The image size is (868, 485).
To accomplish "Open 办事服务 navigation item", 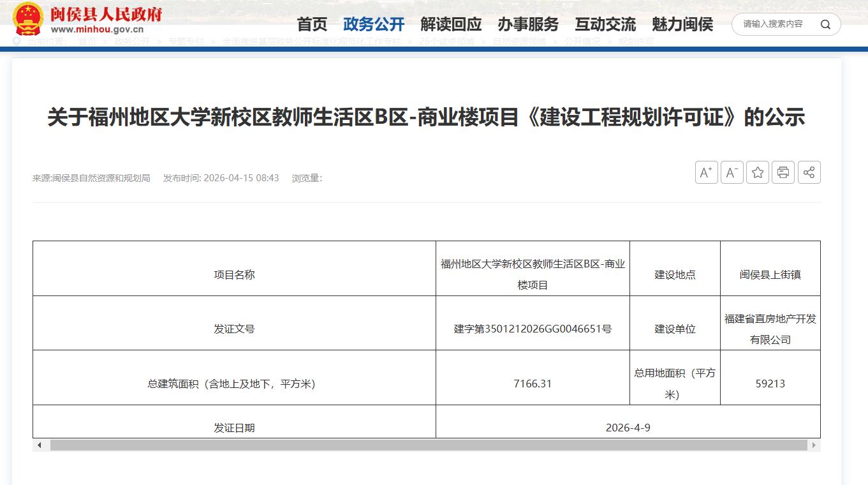I will 528,25.
